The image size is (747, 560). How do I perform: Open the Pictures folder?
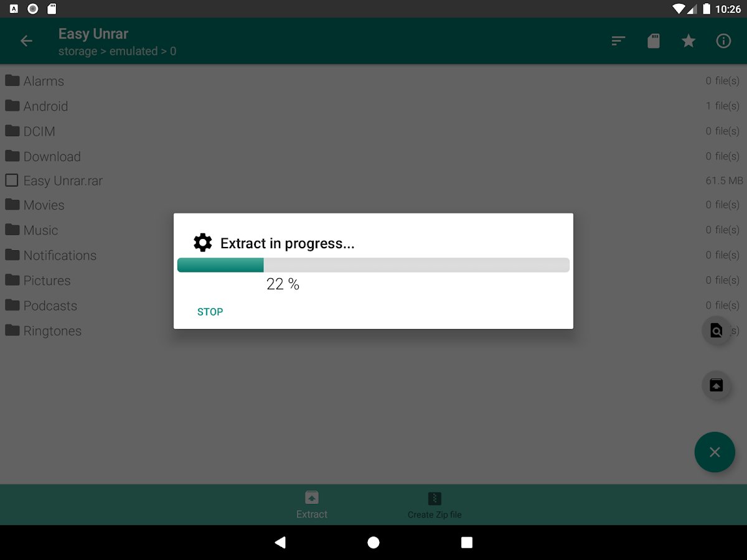(374, 281)
